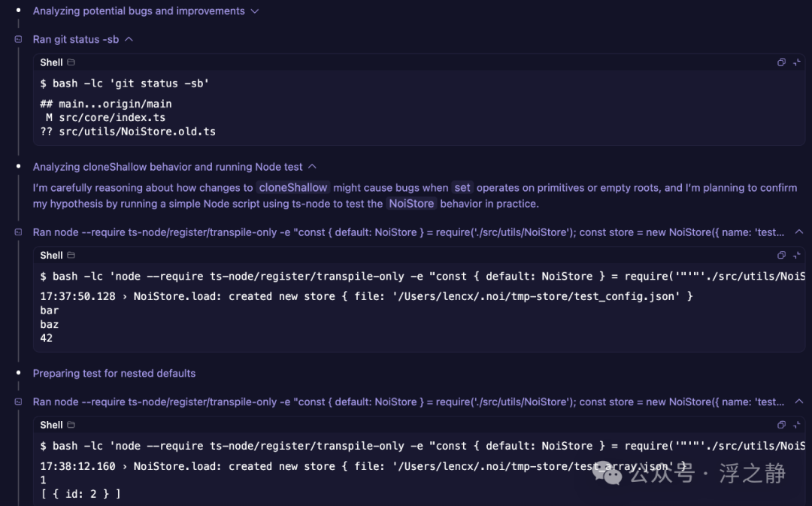This screenshot has width=812, height=506.
Task: Click the terminal icon of the Ran node step under "Preparing test"
Action: 18,402
